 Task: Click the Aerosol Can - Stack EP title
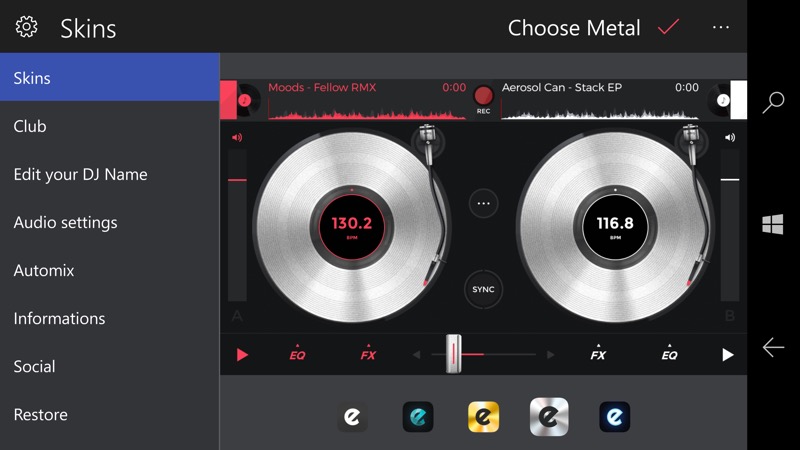point(562,87)
